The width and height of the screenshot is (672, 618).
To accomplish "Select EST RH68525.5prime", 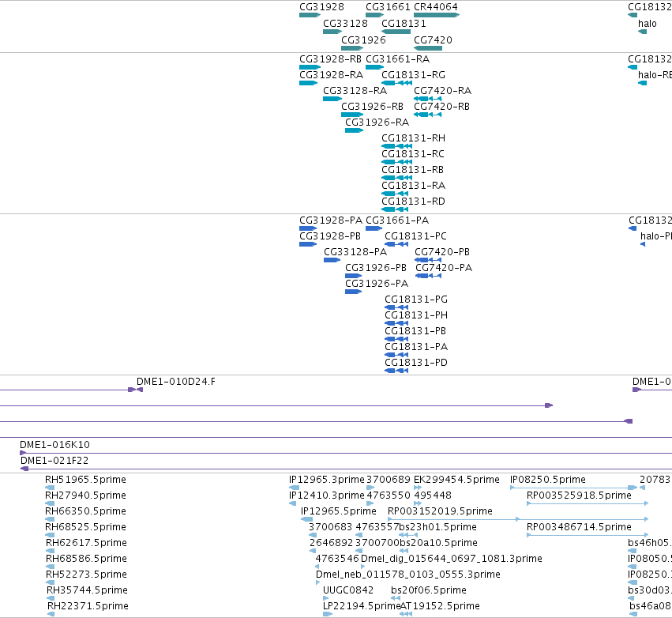I will 50,535.
